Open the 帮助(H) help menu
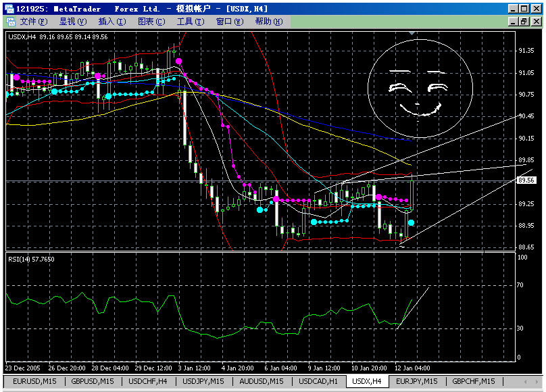546x392 pixels. tap(269, 22)
